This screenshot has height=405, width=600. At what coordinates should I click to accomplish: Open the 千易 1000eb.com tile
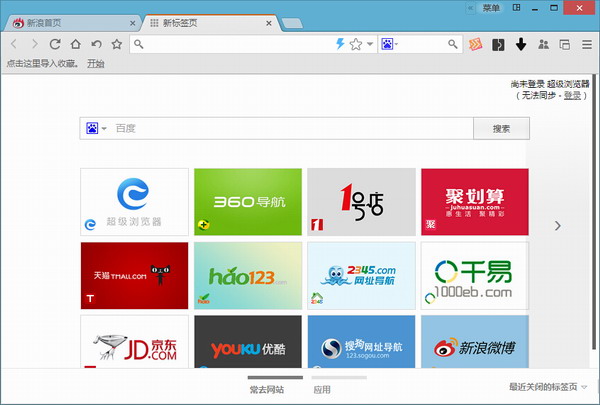coord(475,276)
